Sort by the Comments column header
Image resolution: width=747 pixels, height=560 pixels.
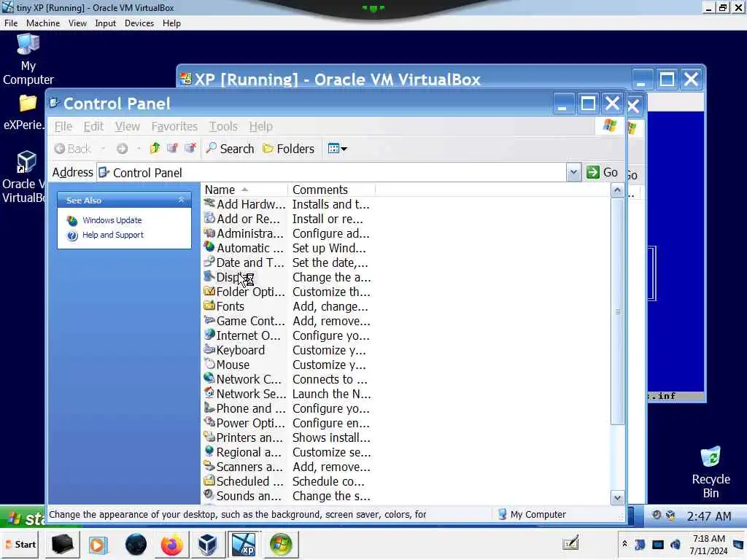click(x=332, y=190)
